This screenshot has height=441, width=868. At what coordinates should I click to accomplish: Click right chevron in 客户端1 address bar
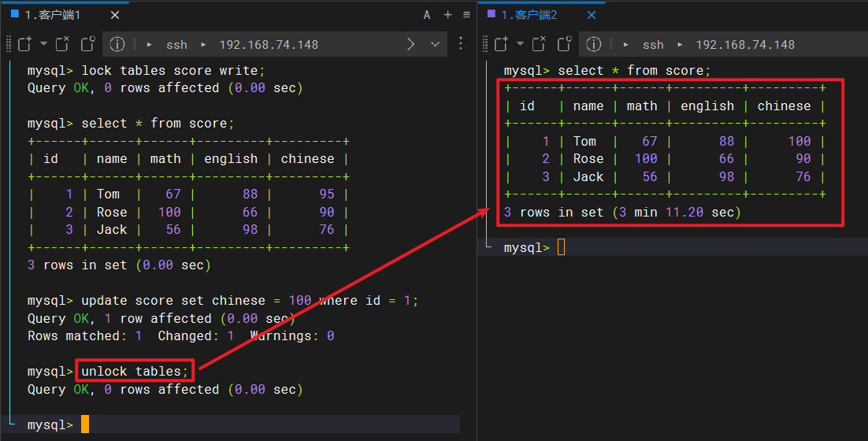point(410,44)
